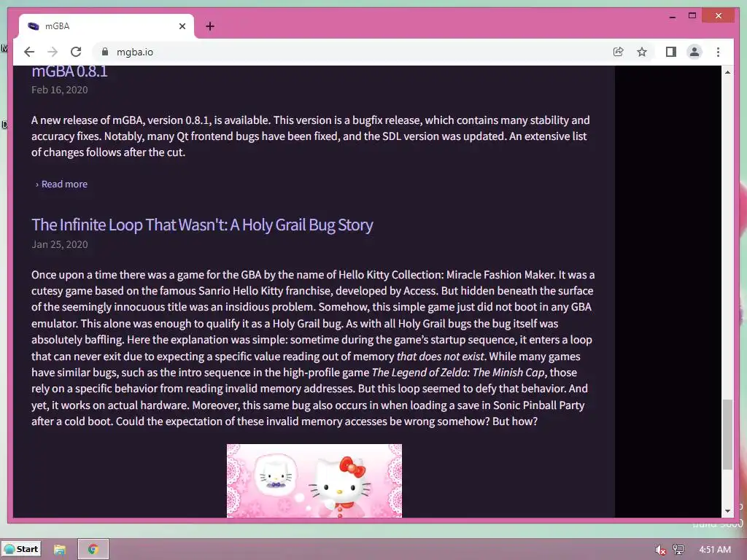The width and height of the screenshot is (747, 560).
Task: Open the browser side panel
Action: (671, 52)
